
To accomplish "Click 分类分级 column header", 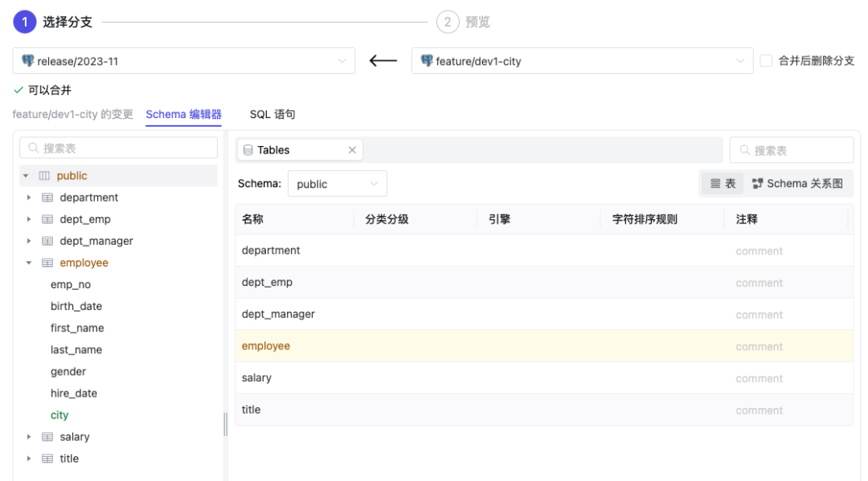I will coord(387,219).
